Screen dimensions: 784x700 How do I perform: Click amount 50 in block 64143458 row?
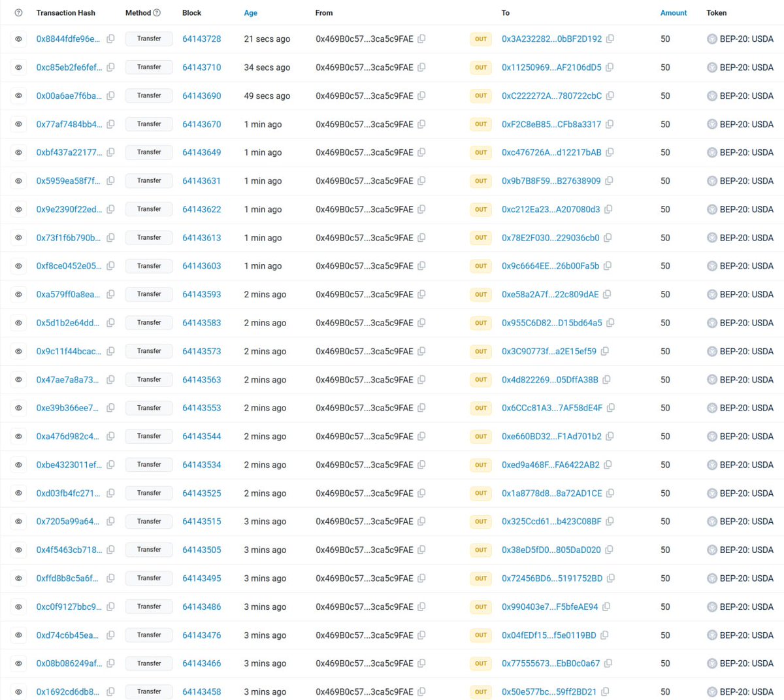[x=665, y=692]
